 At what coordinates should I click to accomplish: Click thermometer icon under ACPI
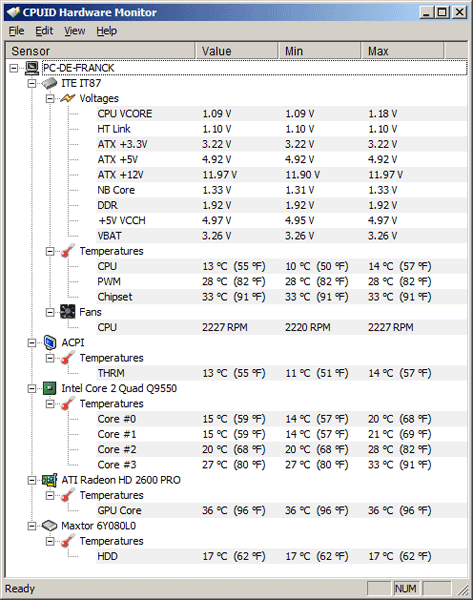click(x=67, y=358)
